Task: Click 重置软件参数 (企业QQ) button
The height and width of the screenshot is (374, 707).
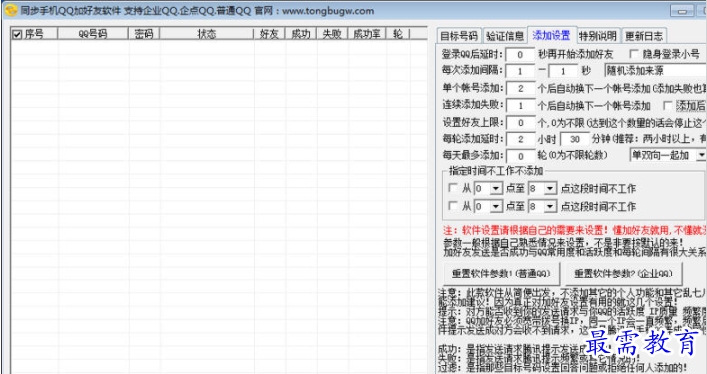Action: 623,273
